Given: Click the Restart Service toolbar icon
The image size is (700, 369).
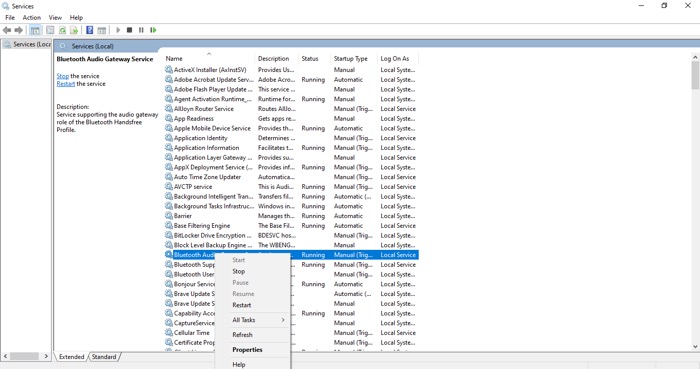Looking at the screenshot, I should pos(153,30).
